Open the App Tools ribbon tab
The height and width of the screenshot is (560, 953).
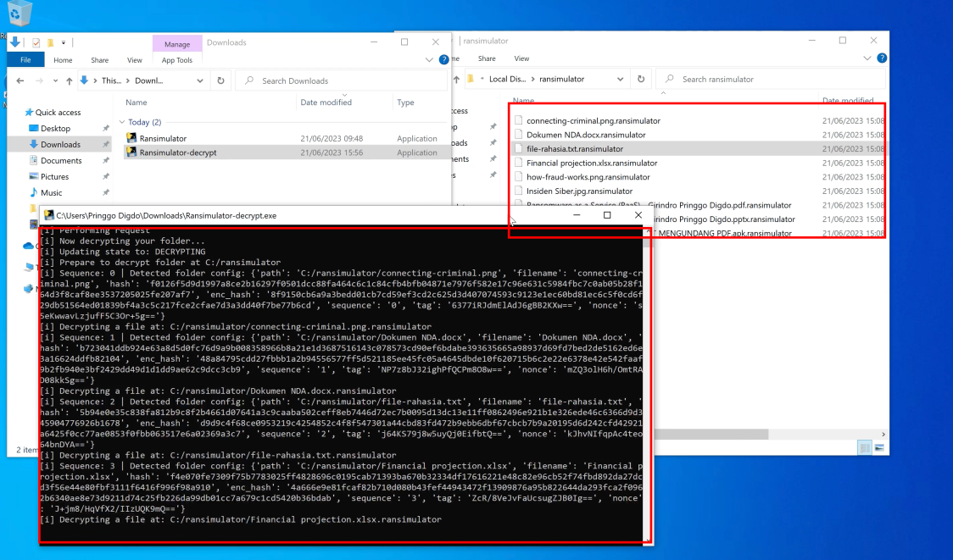(177, 60)
